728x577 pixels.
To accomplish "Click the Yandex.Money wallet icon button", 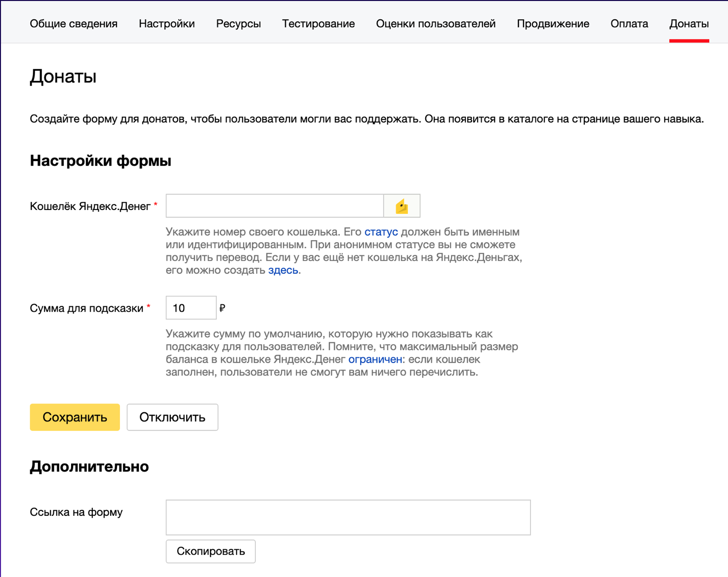I will coord(402,206).
